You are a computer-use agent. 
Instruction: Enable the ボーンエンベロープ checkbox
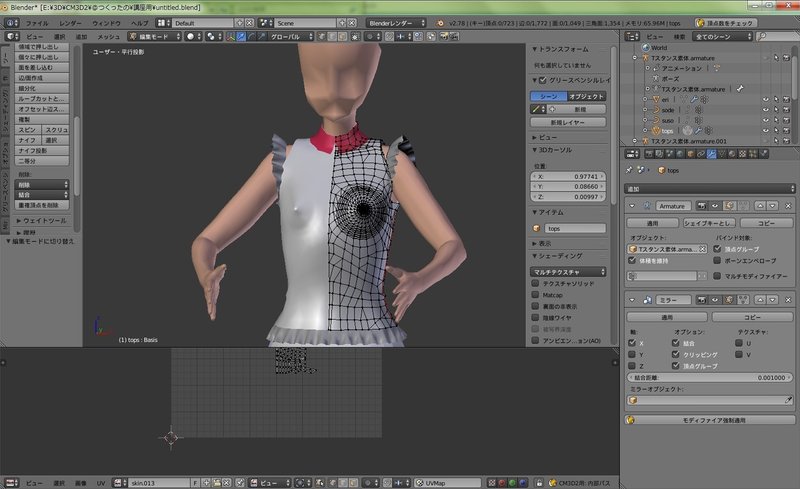(x=717, y=260)
